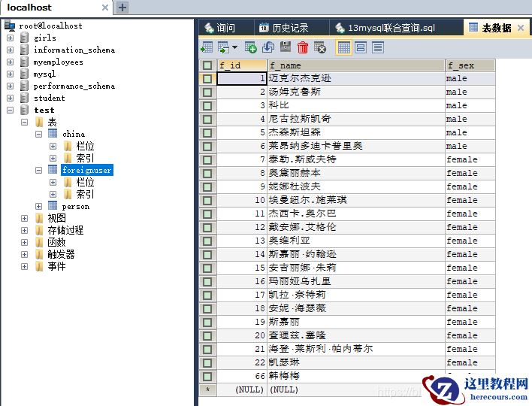The height and width of the screenshot is (406, 532).
Task: Tick checkbox for row with f_id 66
Action: [207, 376]
